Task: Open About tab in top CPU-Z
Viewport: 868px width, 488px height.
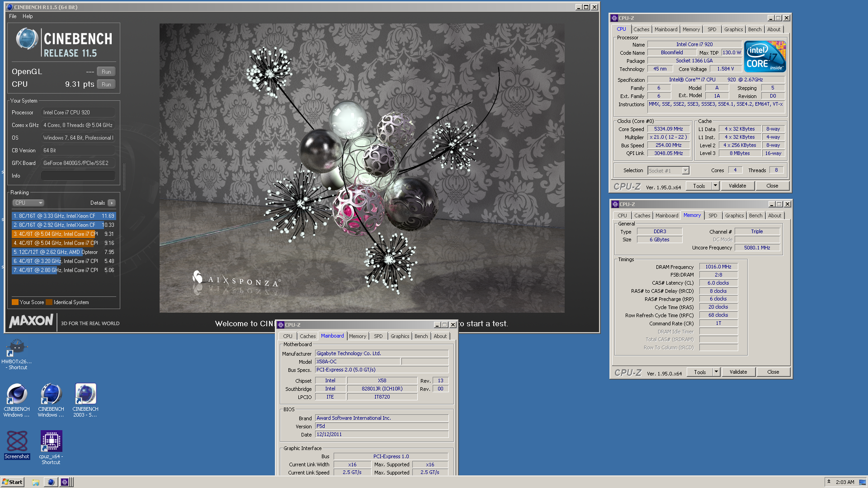Action: tap(774, 29)
